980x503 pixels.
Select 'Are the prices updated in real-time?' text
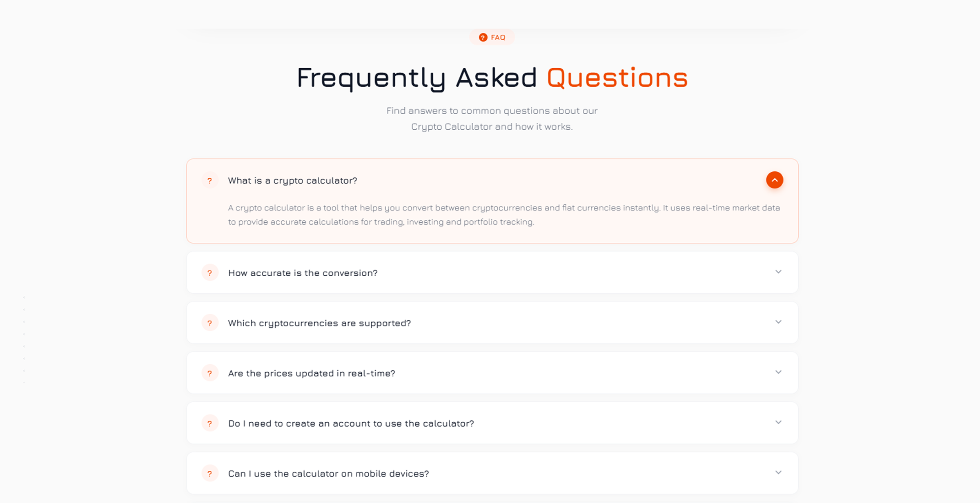(312, 373)
